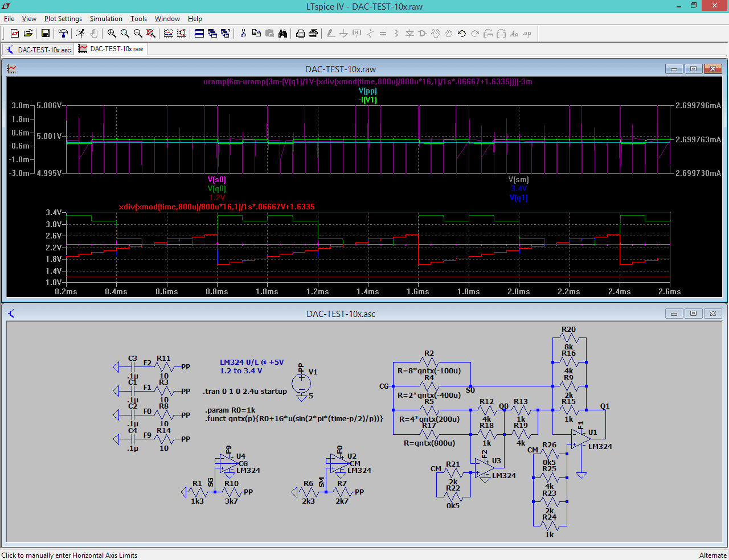Click the Halt simulation hand icon
729x560 pixels.
[94, 33]
